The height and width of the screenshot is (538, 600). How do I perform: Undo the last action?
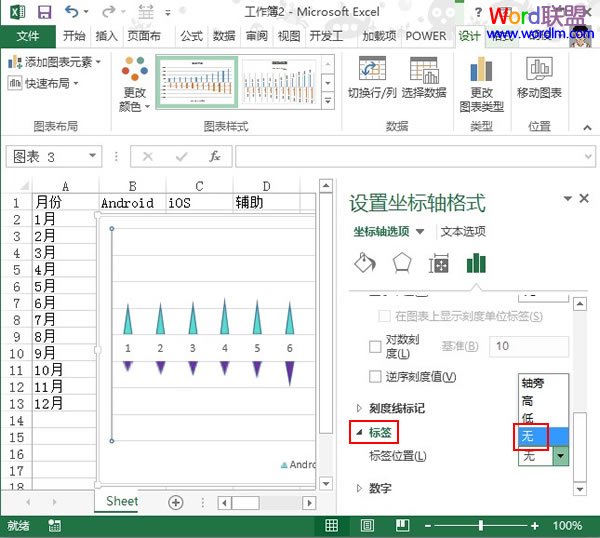(72, 12)
